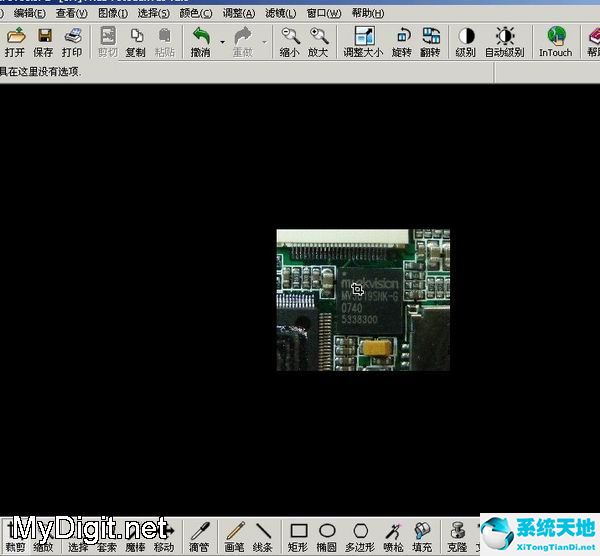The image size is (600, 556).
Task: Select the 移动 move tool
Action: (x=164, y=537)
